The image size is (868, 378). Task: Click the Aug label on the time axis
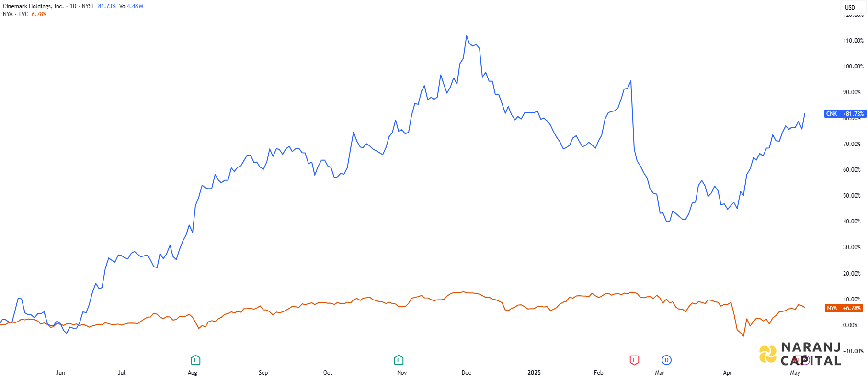193,373
